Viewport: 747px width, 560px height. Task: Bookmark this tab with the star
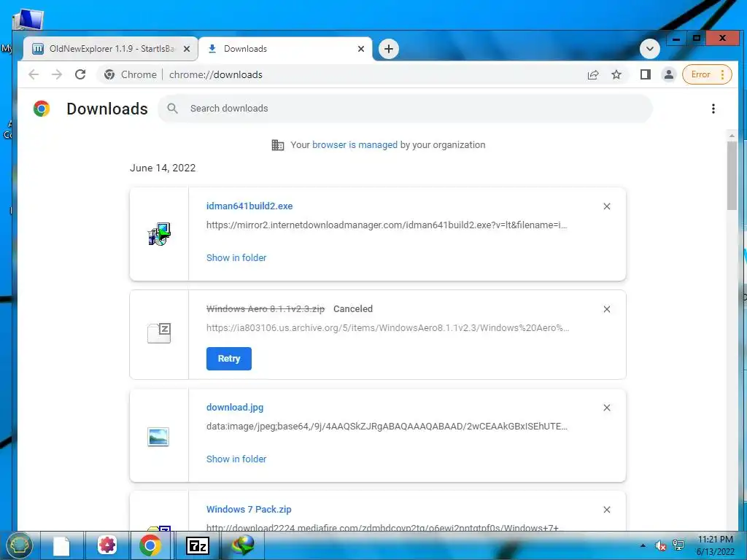click(616, 75)
